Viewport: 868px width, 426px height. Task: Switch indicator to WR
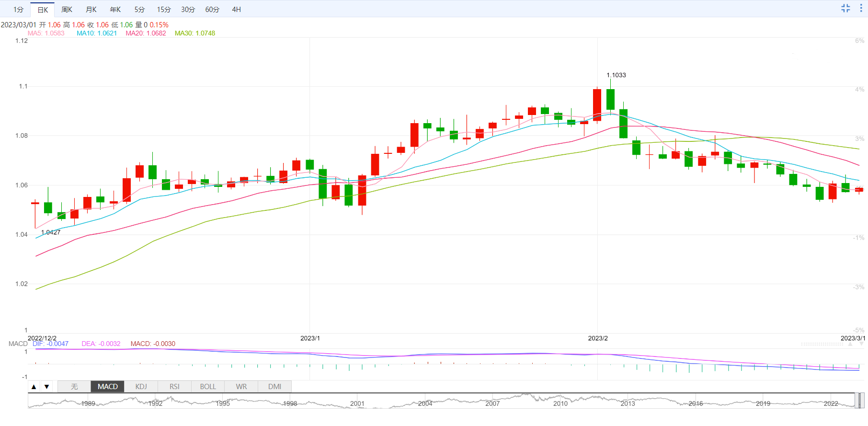point(241,387)
